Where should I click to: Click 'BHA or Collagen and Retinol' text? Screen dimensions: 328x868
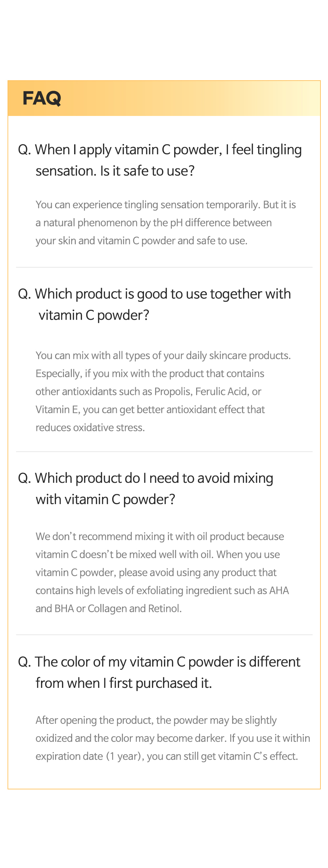click(x=109, y=609)
